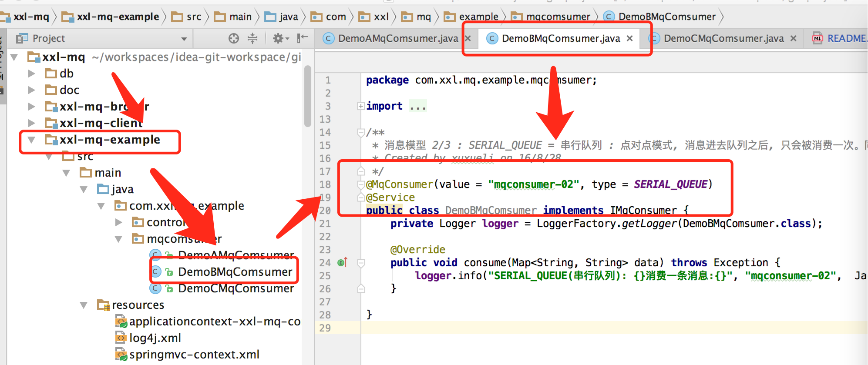Click src in the breadcrumb bar
This screenshot has height=365, width=868.
pos(187,17)
